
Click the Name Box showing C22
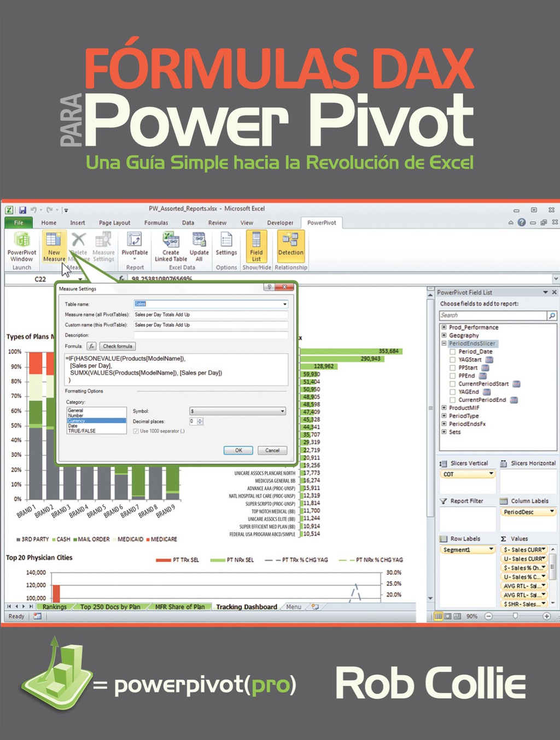pyautogui.click(x=40, y=279)
